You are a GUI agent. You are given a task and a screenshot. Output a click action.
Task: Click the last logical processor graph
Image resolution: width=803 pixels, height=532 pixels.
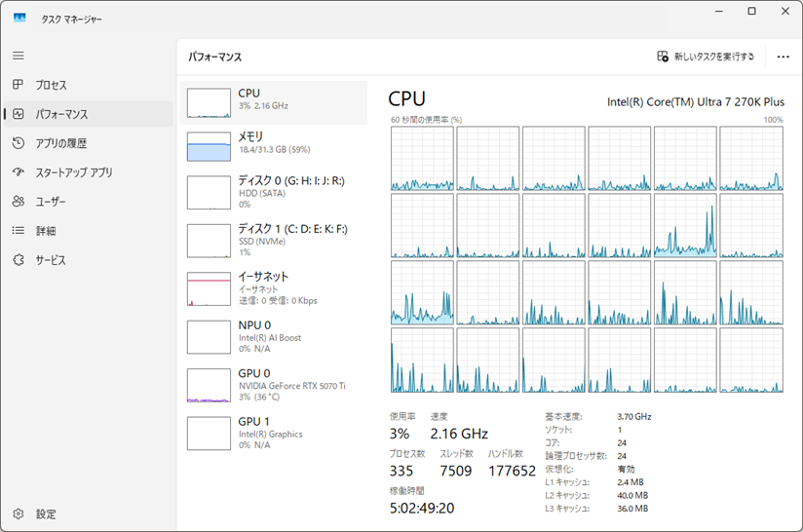click(751, 360)
